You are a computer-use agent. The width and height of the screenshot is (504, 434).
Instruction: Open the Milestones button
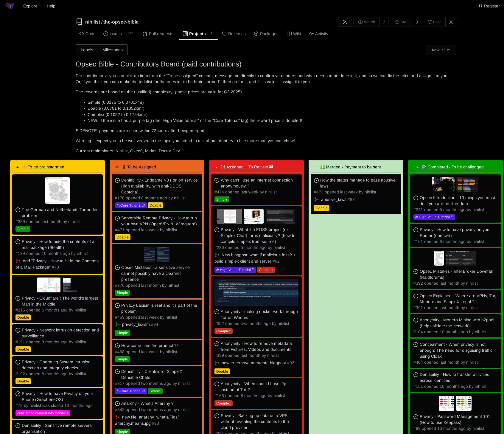[x=112, y=50]
